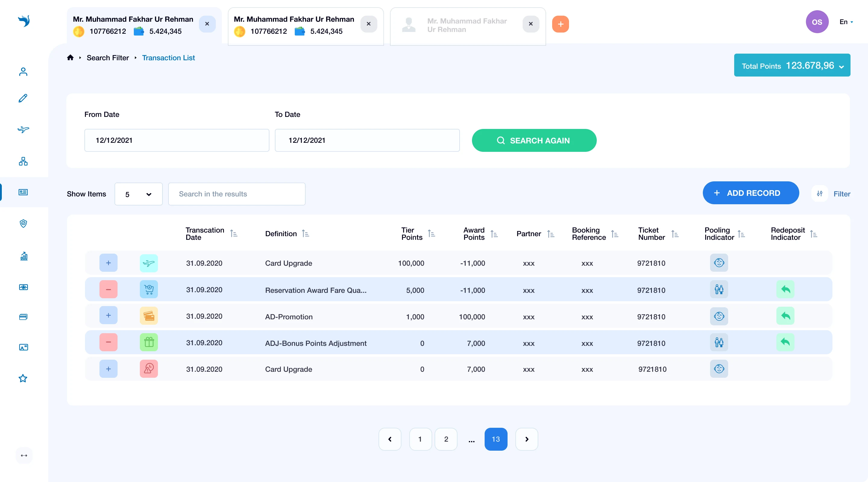Viewport: 868px width, 482px height.
Task: Click the filter sliders icon
Action: [x=819, y=194]
